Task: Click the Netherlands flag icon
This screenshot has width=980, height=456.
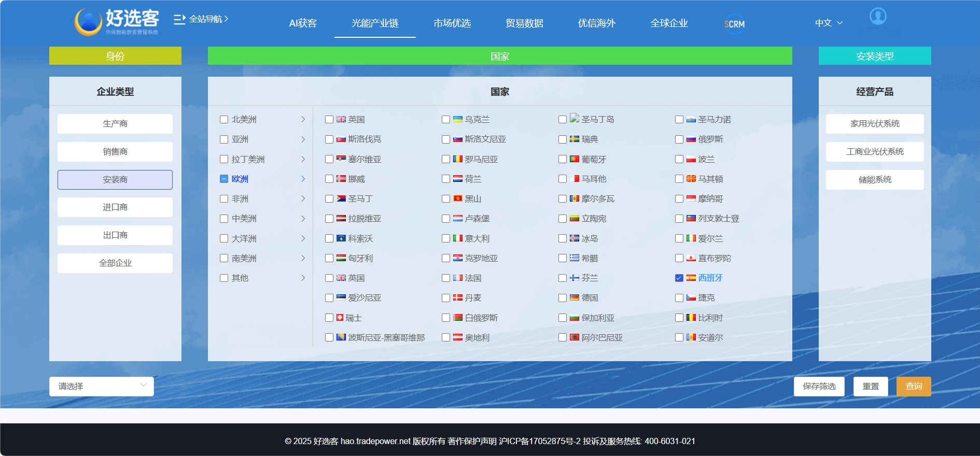Action: [458, 179]
